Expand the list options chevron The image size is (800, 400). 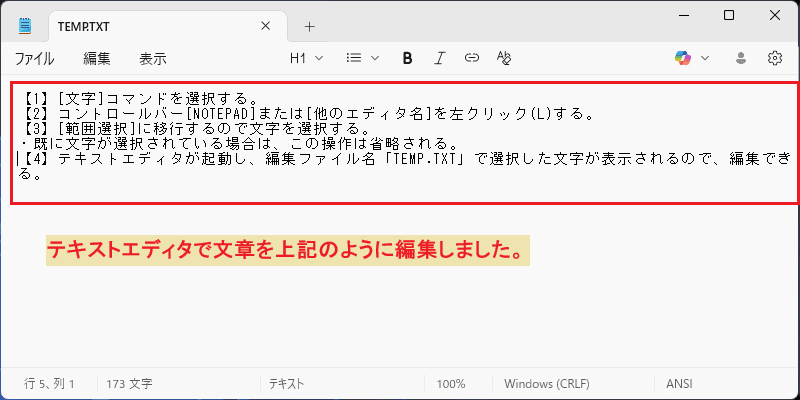[374, 58]
